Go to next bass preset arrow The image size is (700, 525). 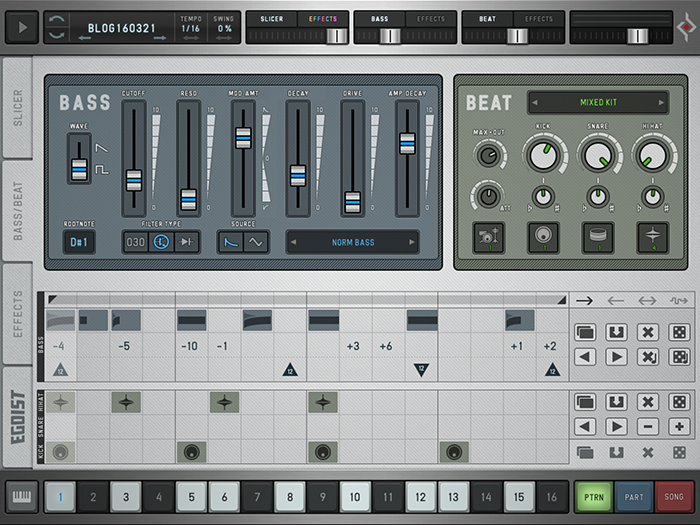point(412,242)
